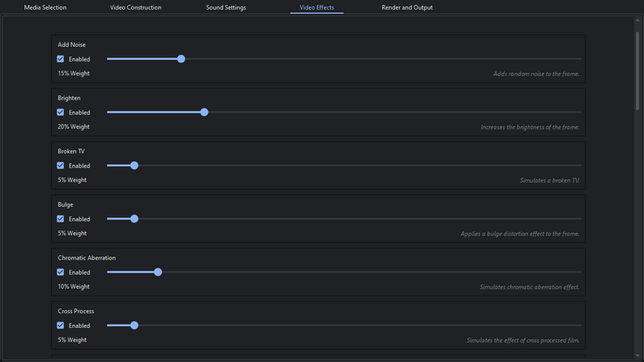Select the Video Effects tab
This screenshot has width=644, height=362.
click(316, 7)
